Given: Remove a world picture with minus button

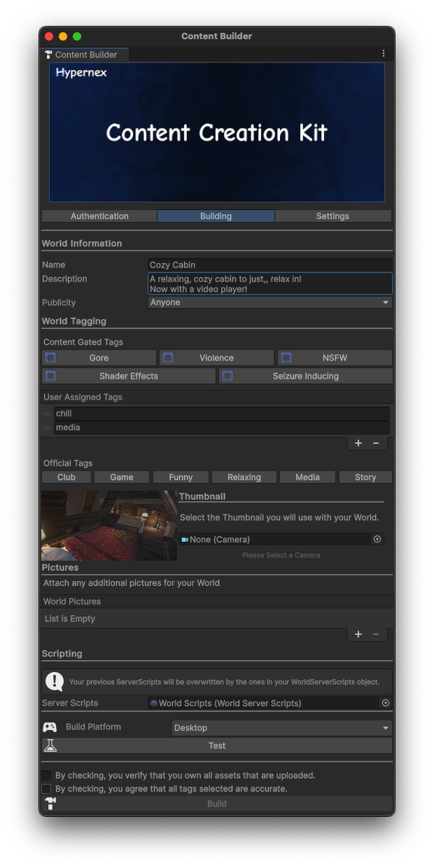Looking at the screenshot, I should 376,634.
